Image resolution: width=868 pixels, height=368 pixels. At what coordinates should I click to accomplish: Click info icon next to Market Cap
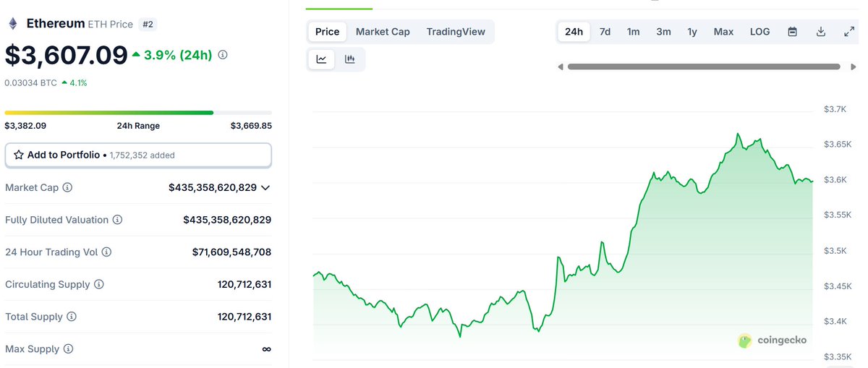[x=67, y=188]
